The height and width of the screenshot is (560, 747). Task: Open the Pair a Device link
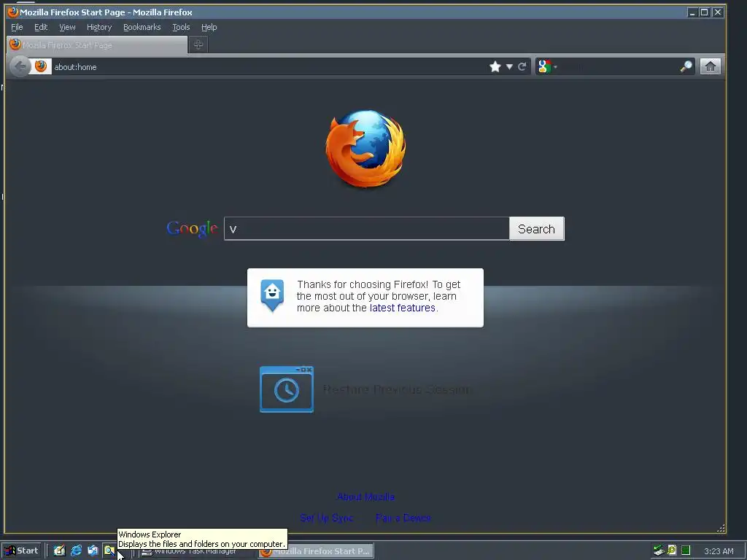click(x=403, y=518)
